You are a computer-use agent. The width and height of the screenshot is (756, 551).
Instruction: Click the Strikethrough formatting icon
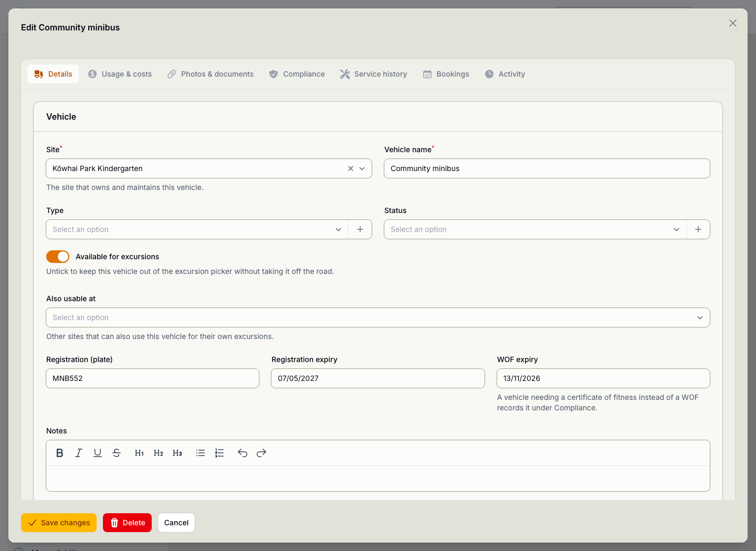pos(117,453)
